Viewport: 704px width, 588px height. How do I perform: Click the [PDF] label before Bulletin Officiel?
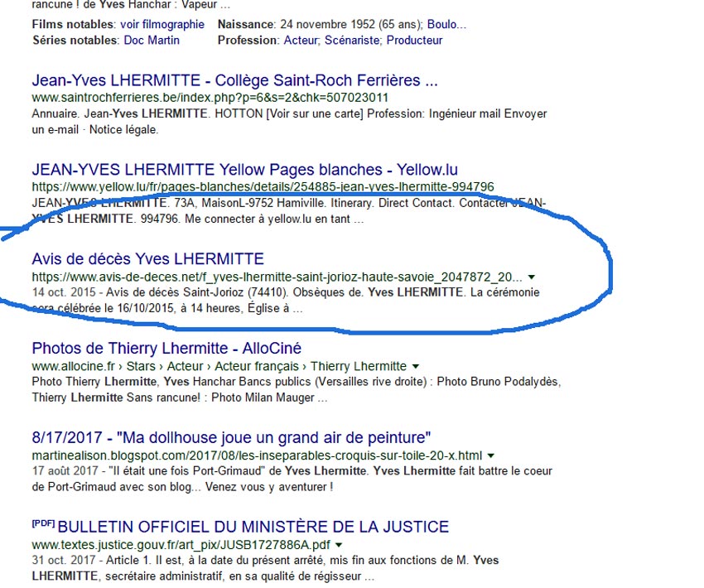coord(43,523)
